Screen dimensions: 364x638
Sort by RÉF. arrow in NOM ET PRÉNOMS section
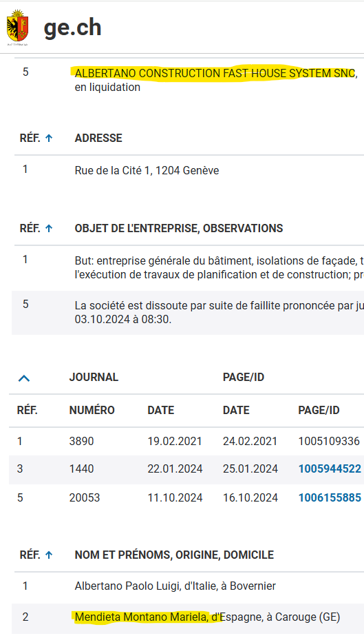tap(49, 555)
